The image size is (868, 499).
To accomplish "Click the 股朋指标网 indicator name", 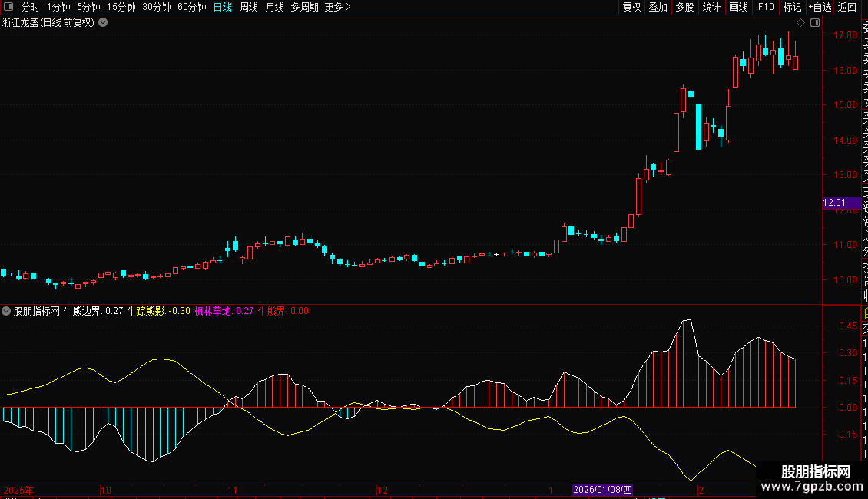I will pos(37,311).
